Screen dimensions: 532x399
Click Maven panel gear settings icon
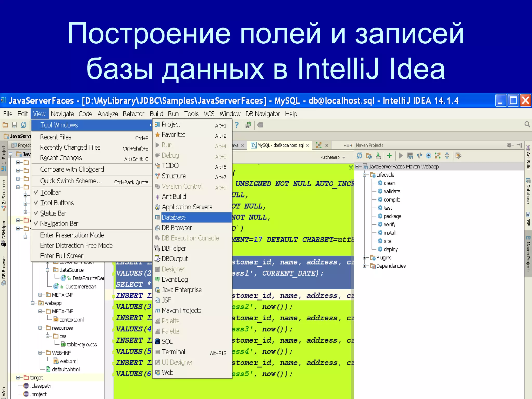click(x=509, y=145)
